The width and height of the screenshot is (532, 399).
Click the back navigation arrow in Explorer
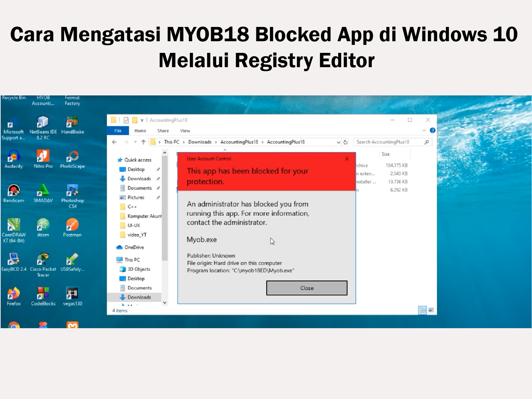[115, 142]
